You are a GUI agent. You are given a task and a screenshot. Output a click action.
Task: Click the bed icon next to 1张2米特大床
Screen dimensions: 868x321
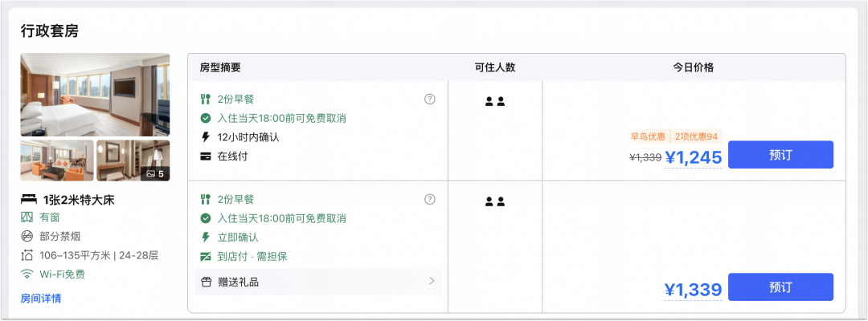29,200
